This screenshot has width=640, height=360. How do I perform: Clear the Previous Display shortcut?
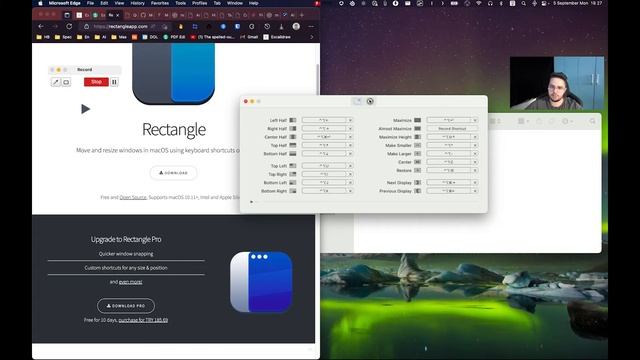[475, 191]
